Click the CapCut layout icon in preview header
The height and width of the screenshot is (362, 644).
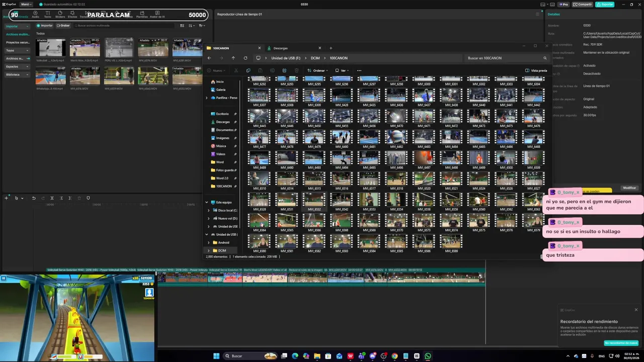[x=537, y=14]
